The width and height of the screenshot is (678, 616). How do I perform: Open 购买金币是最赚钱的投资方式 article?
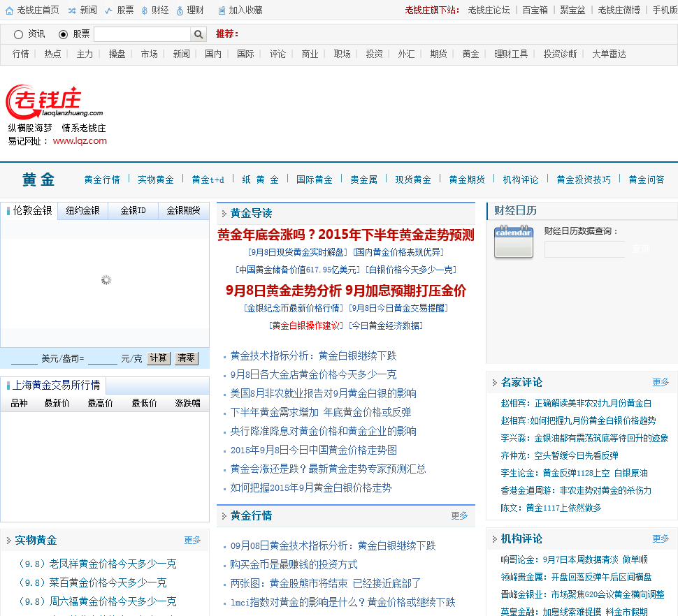pos(294,564)
